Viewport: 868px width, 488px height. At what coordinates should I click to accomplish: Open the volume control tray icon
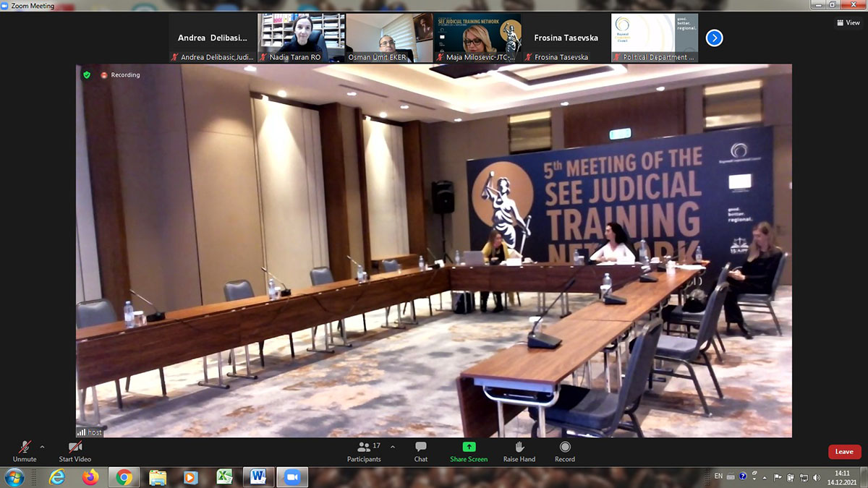tap(816, 477)
